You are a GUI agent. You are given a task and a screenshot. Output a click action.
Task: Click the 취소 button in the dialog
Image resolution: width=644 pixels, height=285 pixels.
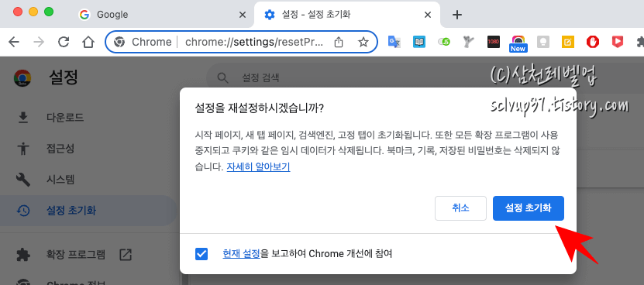point(460,208)
